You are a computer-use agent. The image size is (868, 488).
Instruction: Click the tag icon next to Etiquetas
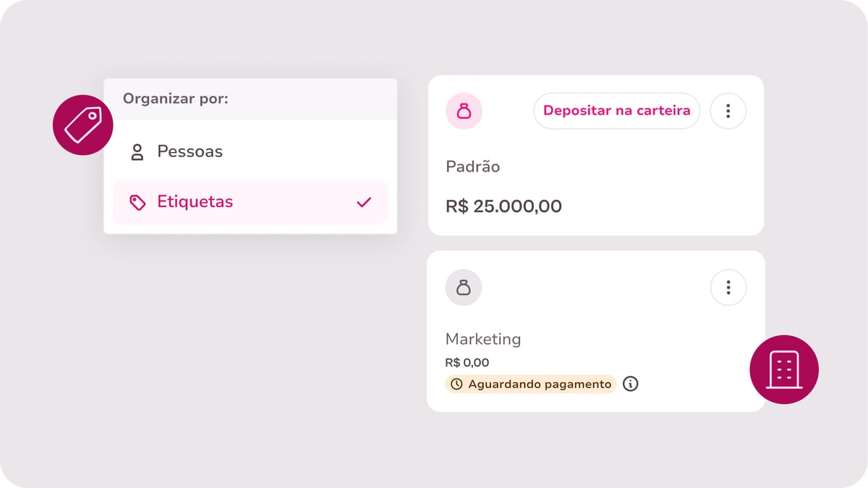click(x=137, y=202)
